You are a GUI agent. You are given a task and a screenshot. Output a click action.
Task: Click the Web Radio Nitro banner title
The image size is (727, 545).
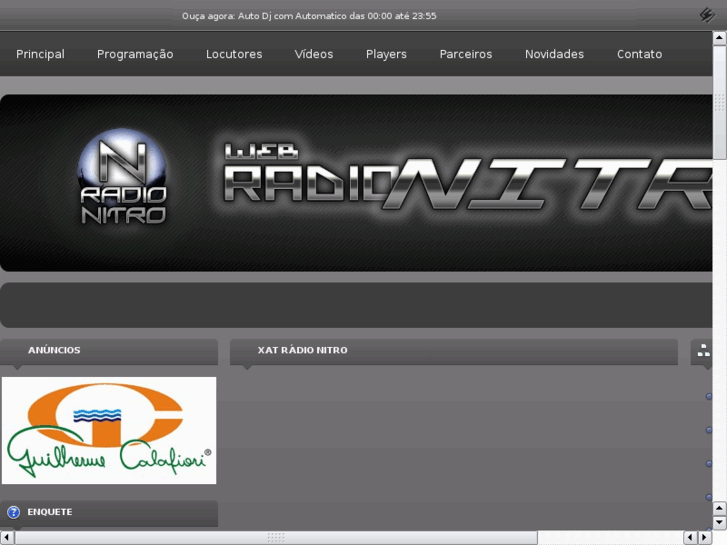pos(467,177)
